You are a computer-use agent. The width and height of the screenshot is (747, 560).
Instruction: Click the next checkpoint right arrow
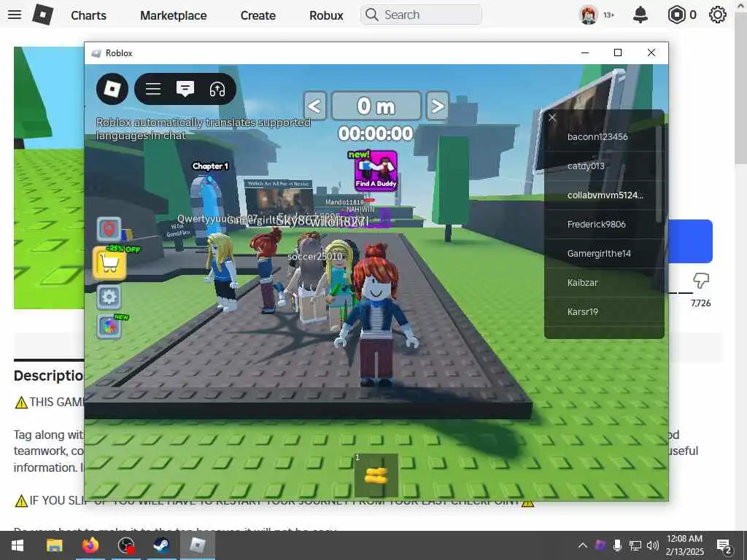point(437,106)
